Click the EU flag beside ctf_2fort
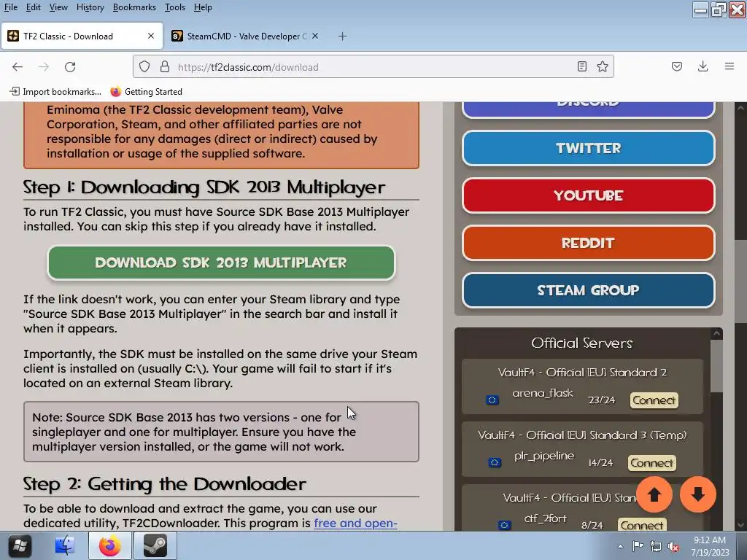 [x=504, y=525]
